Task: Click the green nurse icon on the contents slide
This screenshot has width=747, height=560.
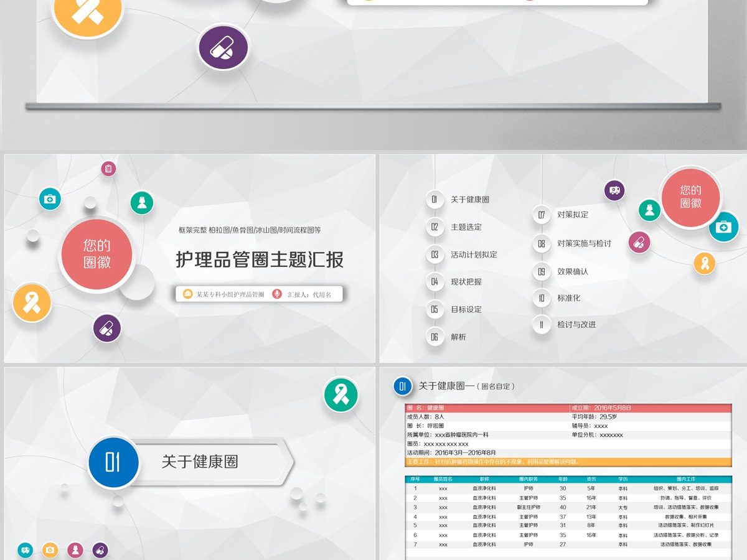Action: 649,210
